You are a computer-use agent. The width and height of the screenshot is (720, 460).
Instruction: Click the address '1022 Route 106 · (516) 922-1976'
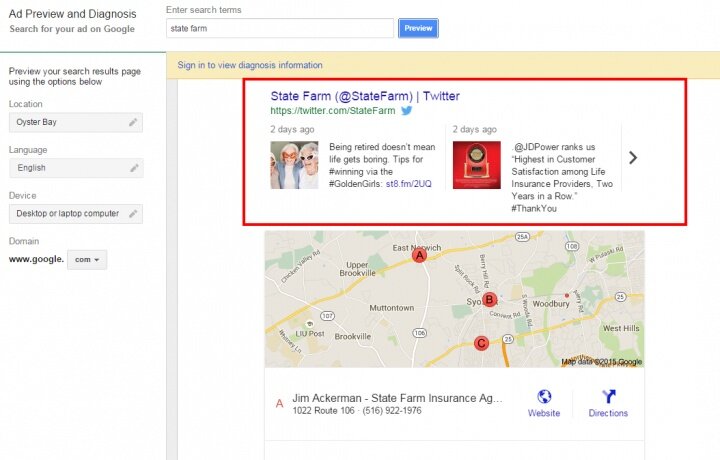tap(357, 410)
